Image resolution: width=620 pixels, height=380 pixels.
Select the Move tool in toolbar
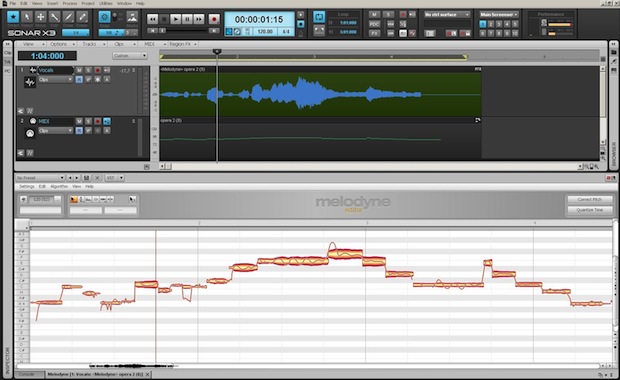click(40, 17)
